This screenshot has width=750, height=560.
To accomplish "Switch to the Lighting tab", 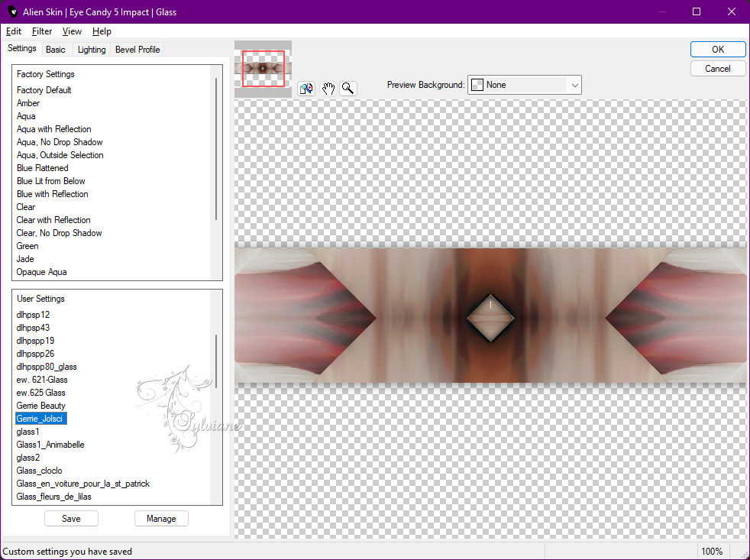I will click(92, 50).
